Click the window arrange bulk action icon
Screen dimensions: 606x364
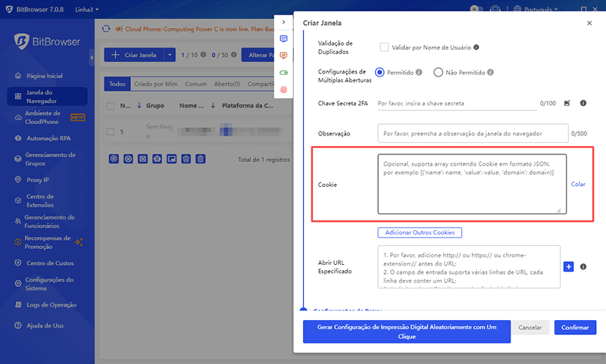pyautogui.click(x=172, y=159)
